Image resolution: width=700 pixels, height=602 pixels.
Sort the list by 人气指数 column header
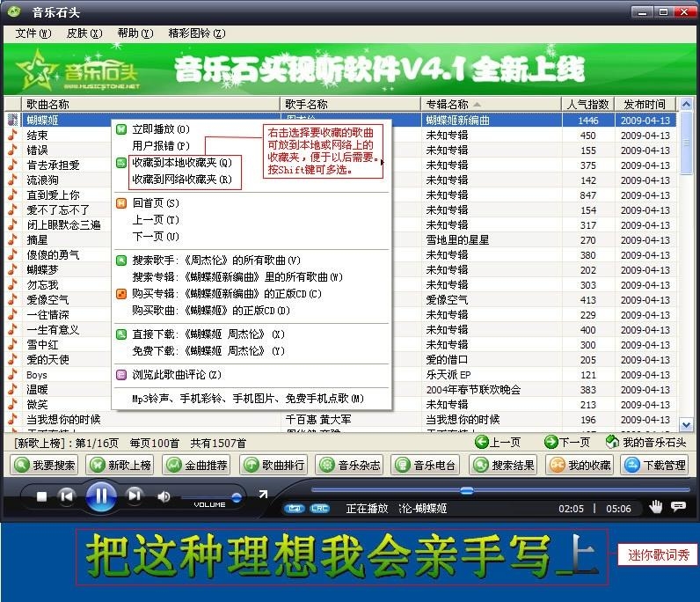tap(587, 104)
